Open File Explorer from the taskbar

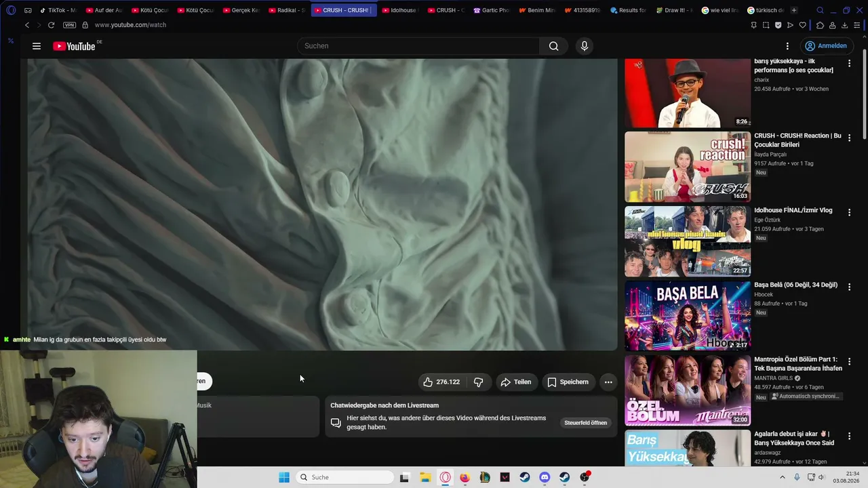425,477
